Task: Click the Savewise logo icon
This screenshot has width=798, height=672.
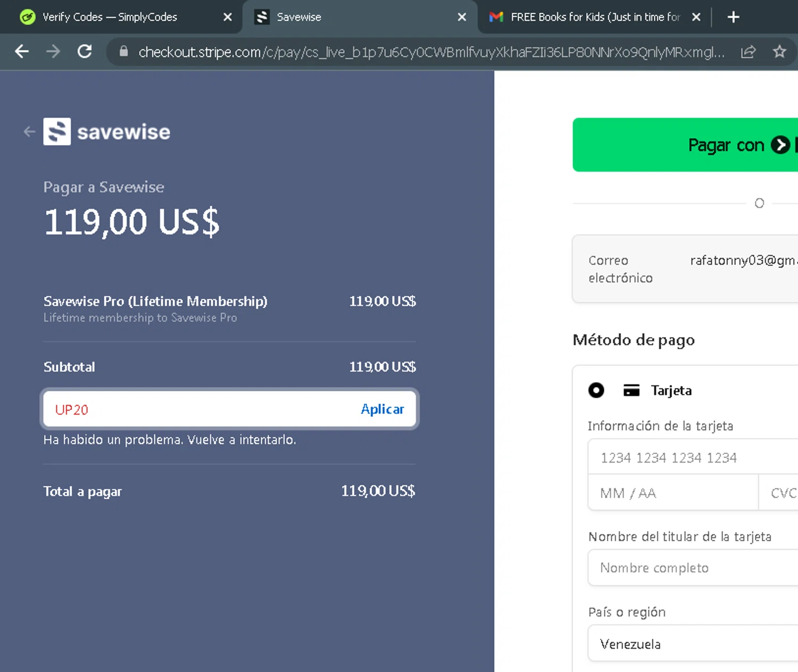Action: point(57,131)
